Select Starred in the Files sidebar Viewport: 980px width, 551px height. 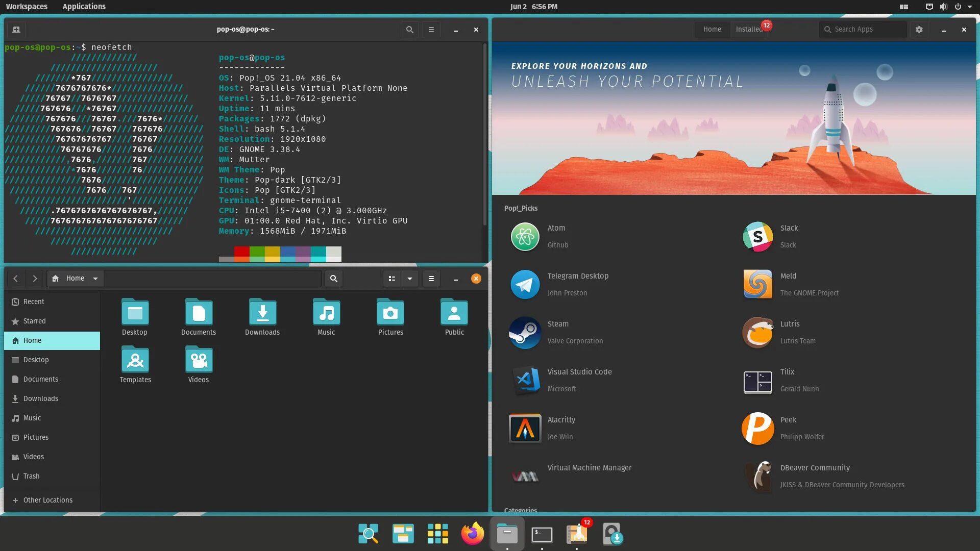coord(52,321)
